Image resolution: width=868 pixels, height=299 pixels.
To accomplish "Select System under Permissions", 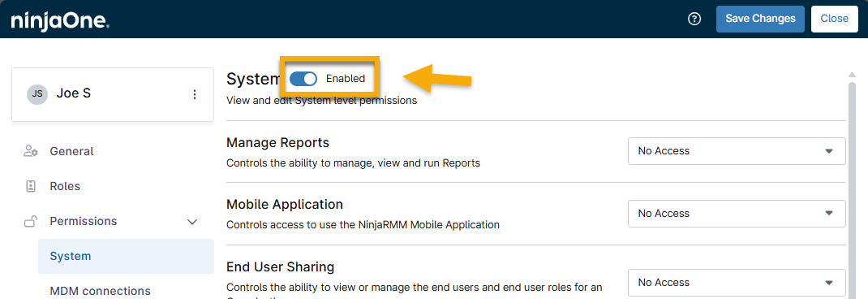I will click(x=127, y=256).
